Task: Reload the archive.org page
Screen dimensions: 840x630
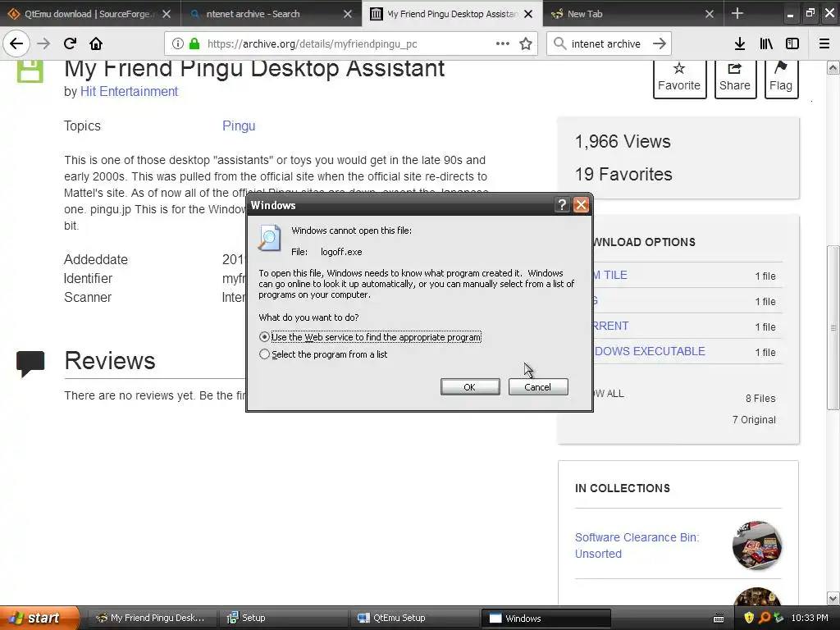Action: pyautogui.click(x=71, y=44)
